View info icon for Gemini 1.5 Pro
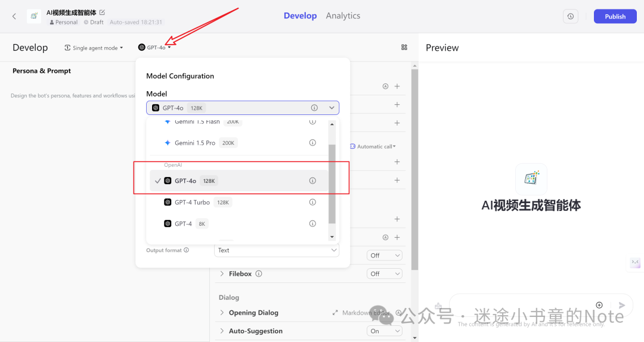The image size is (644, 342). coord(312,143)
